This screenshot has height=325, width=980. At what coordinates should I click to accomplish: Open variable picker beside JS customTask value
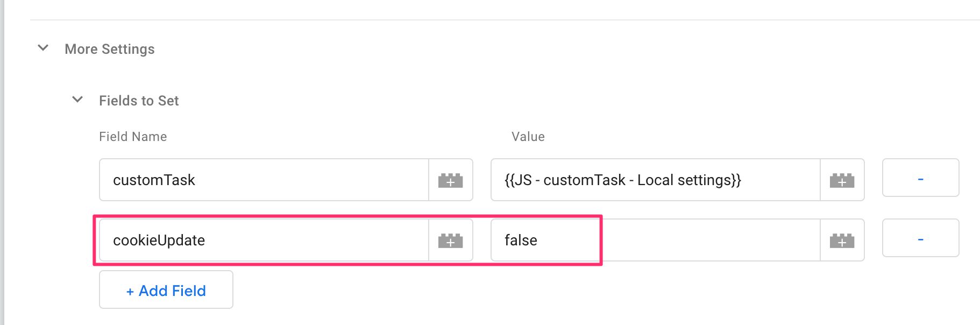coord(842,180)
